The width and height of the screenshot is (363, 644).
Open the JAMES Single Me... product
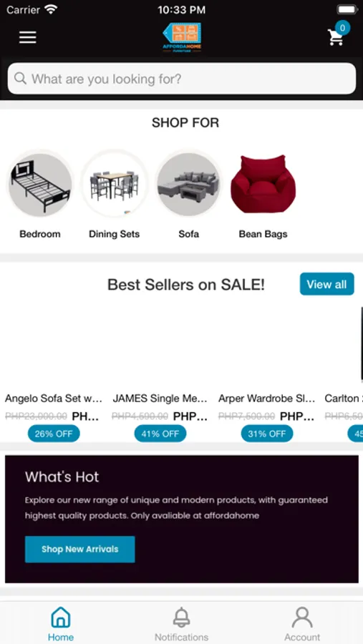pyautogui.click(x=160, y=399)
